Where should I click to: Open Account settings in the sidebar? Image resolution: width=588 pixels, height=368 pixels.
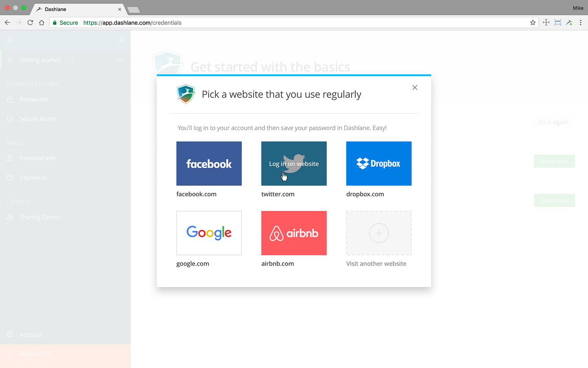pyautogui.click(x=65, y=335)
